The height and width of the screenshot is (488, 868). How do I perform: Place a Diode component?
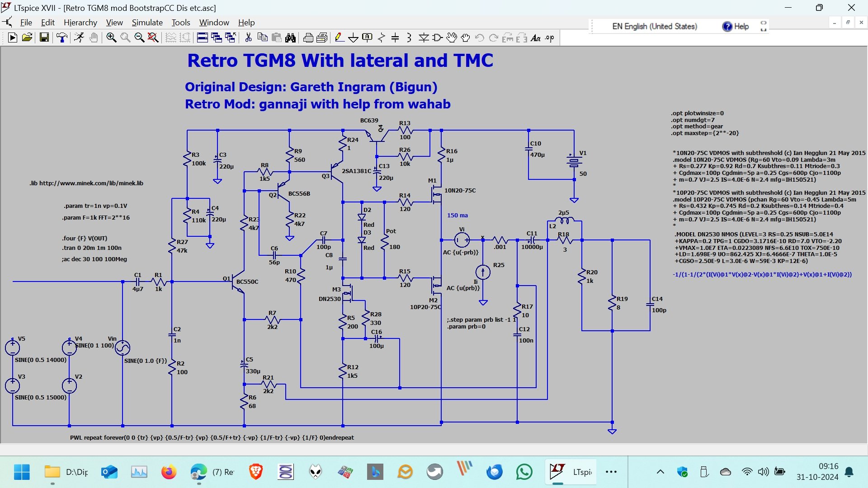point(424,38)
